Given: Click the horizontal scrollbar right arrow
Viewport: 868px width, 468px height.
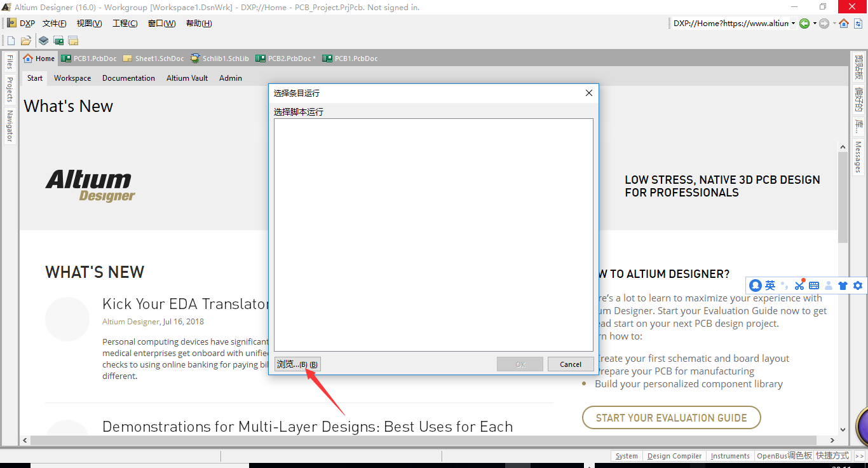Looking at the screenshot, I should [831, 440].
